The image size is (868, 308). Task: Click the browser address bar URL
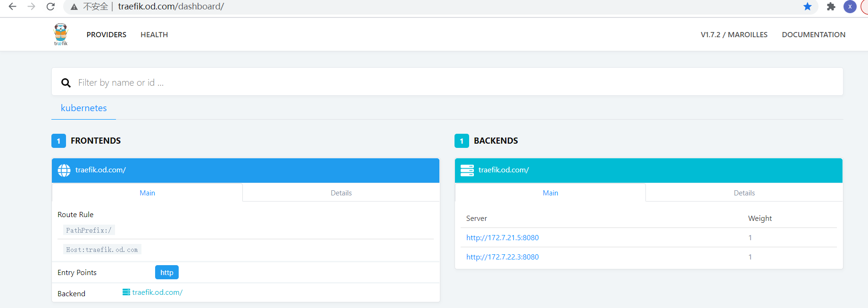(x=171, y=7)
